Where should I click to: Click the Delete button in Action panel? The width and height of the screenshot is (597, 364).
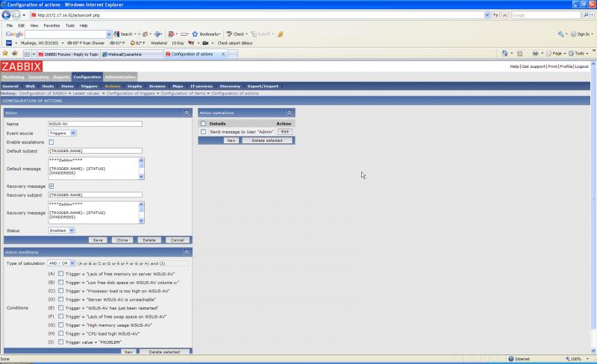[149, 240]
